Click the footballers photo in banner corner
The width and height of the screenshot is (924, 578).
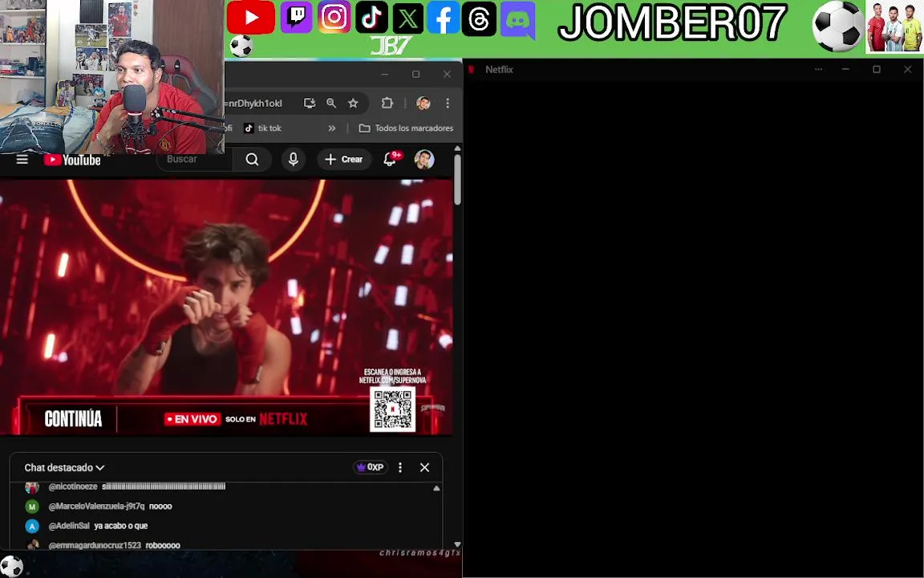[894, 27]
